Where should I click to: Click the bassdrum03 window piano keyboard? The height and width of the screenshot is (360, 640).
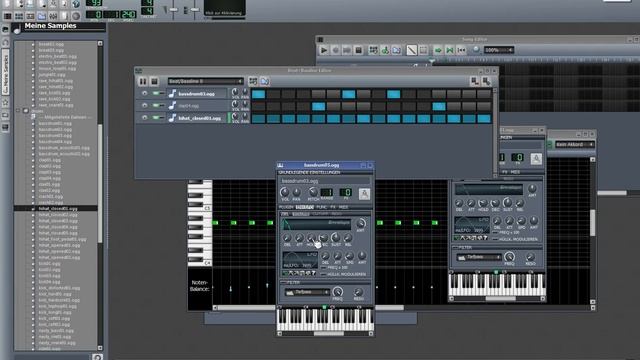click(x=325, y=320)
